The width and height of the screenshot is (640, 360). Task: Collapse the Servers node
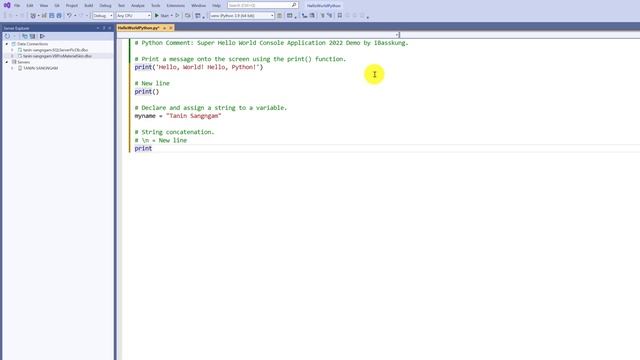click(x=7, y=62)
